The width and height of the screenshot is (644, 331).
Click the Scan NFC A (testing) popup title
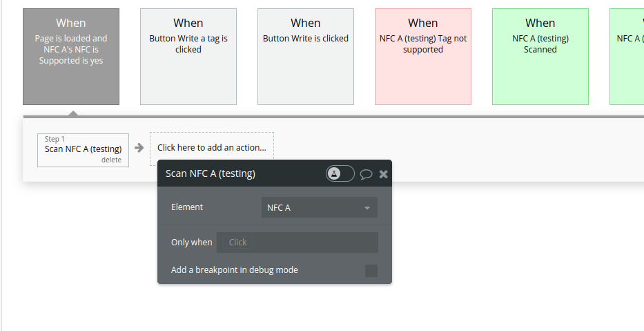pyautogui.click(x=211, y=173)
